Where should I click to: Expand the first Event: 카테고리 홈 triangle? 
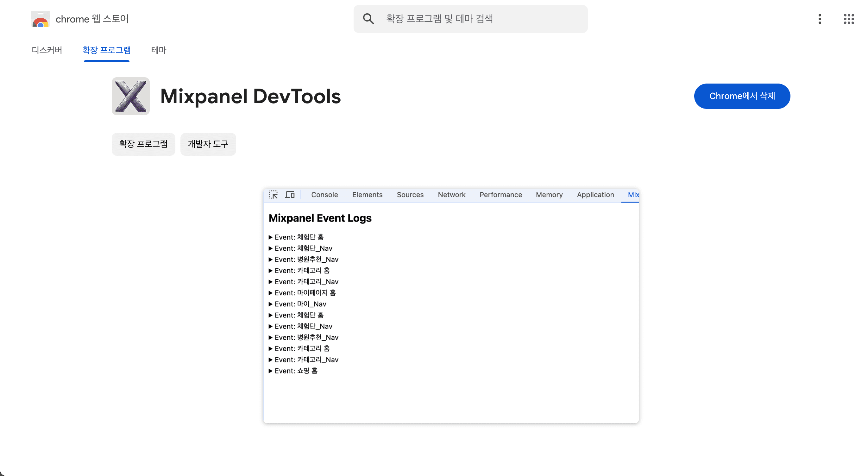[x=270, y=271]
